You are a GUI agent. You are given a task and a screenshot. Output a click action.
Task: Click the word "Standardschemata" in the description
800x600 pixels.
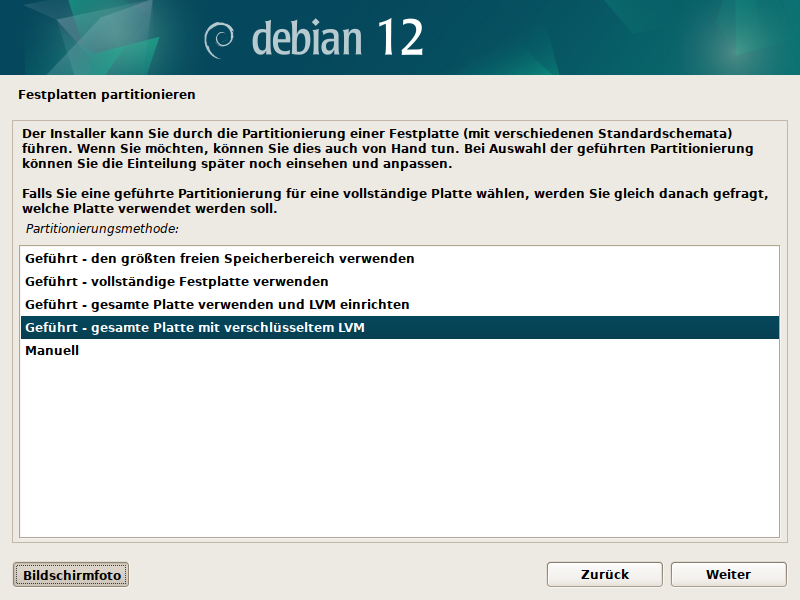[x=676, y=133]
